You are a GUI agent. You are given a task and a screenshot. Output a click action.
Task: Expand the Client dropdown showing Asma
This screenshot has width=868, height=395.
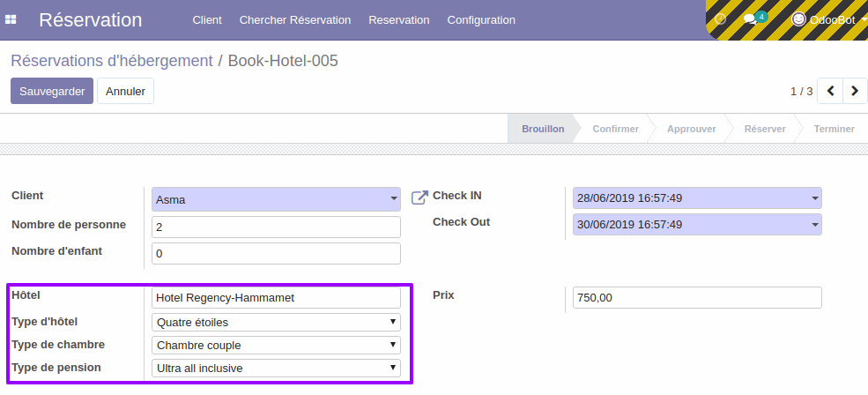[276, 199]
